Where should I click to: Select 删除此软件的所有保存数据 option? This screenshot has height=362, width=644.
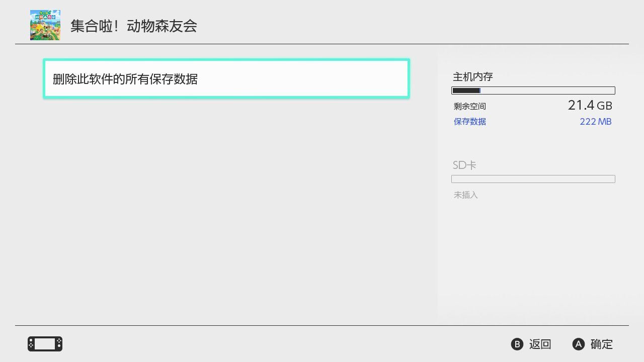pos(226,79)
